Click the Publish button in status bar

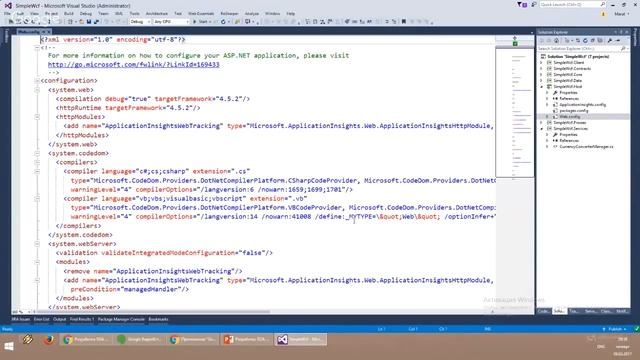pyautogui.click(x=614, y=329)
